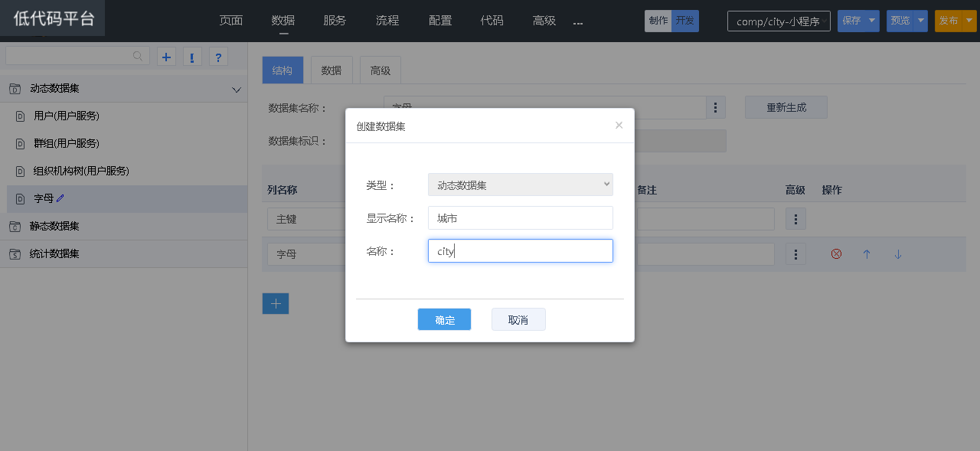Screen dimensions: 980x451
Task: Move the 字母 column down with arrow icon
Action: click(898, 254)
